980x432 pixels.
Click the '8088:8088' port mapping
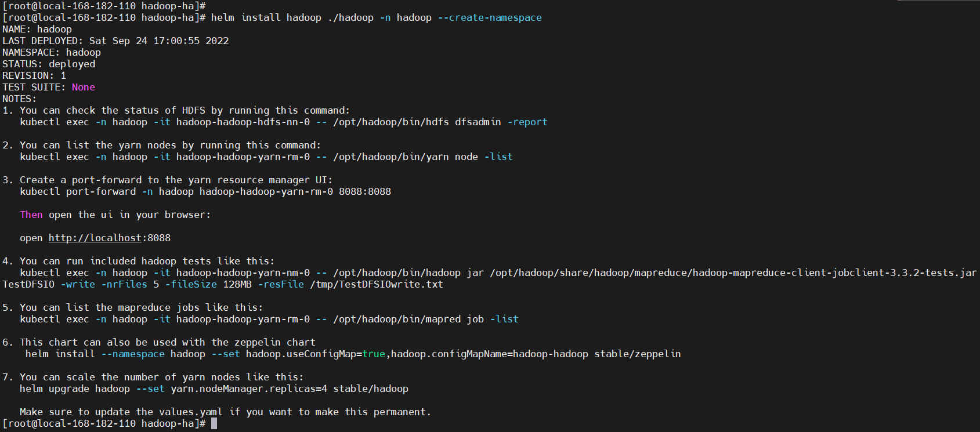365,191
